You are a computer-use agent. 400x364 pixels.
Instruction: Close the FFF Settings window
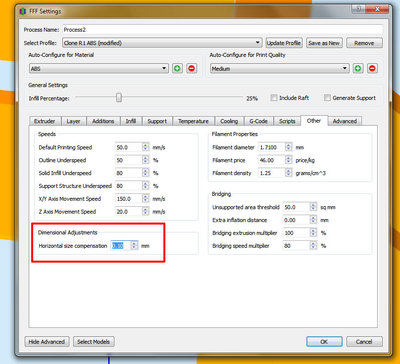pyautogui.click(x=376, y=10)
